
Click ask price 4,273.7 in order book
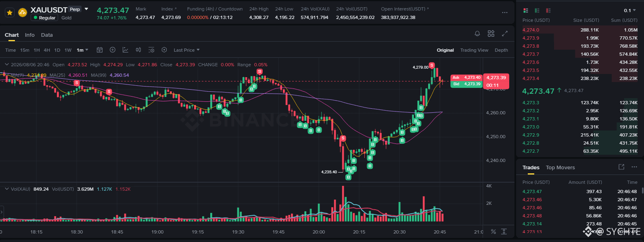(x=531, y=54)
